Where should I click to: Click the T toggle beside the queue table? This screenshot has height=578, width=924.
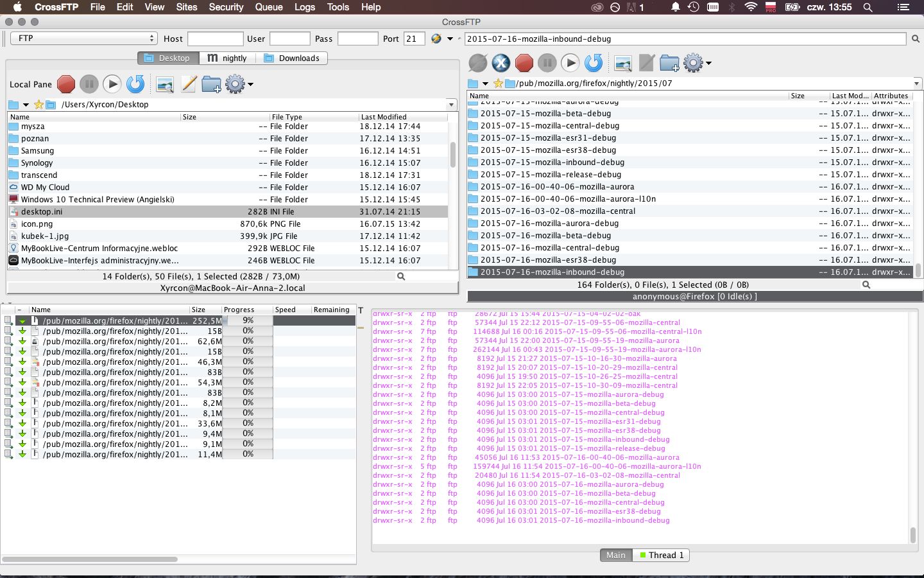[361, 310]
